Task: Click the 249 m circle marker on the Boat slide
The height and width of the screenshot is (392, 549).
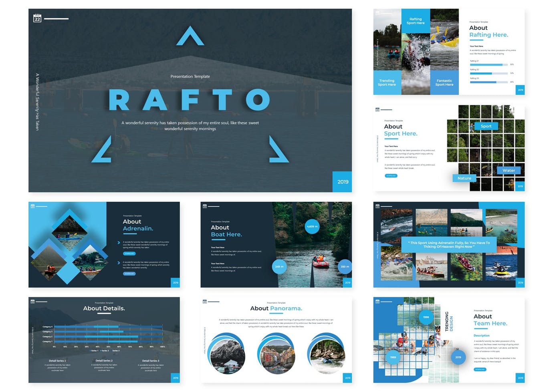Action: 279,266
